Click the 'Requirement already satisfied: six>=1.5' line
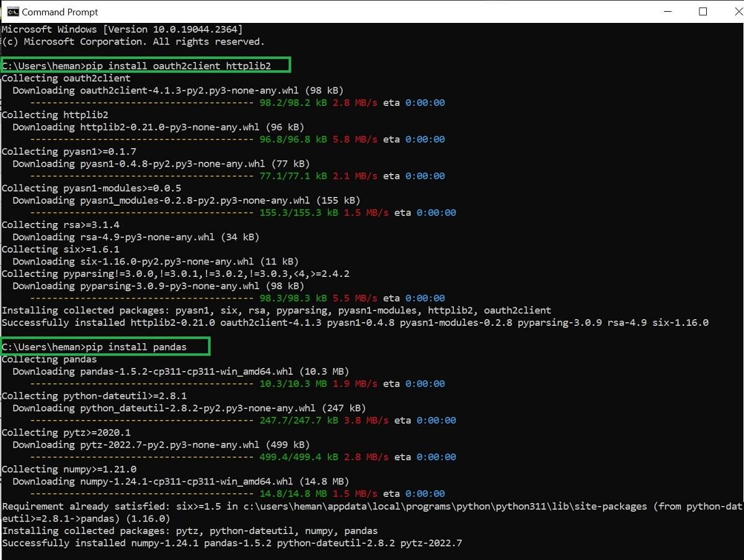744x560 pixels. coord(372,512)
